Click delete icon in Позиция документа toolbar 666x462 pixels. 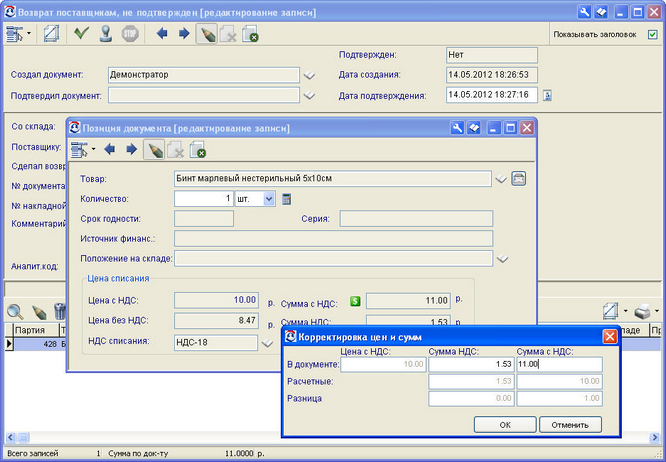point(175,149)
